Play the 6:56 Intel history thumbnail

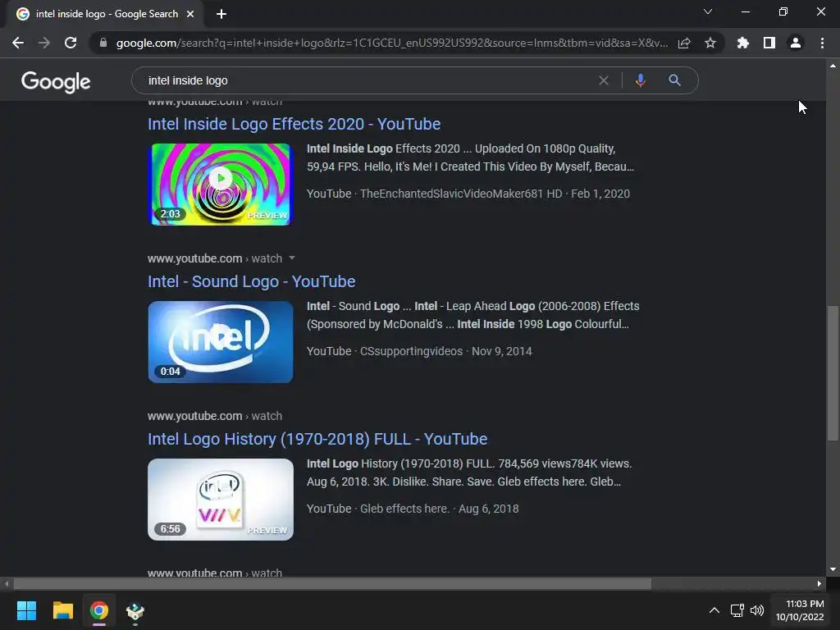coord(221,500)
